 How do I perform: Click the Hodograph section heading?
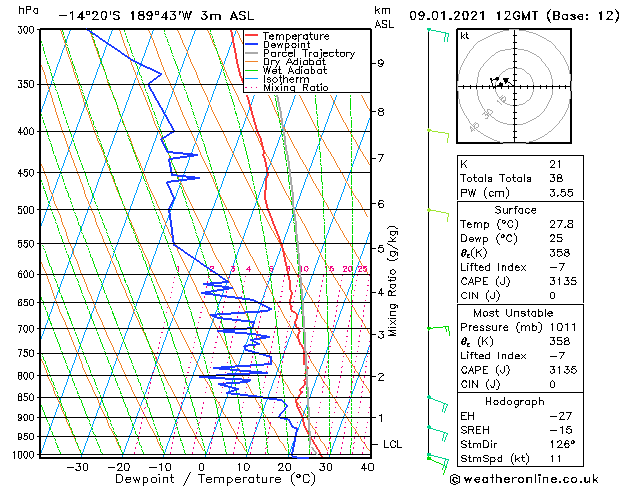click(515, 401)
